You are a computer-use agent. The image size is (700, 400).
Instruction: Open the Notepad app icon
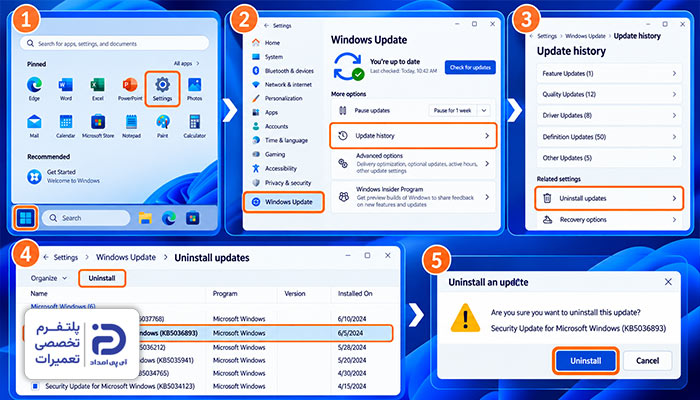click(131, 126)
